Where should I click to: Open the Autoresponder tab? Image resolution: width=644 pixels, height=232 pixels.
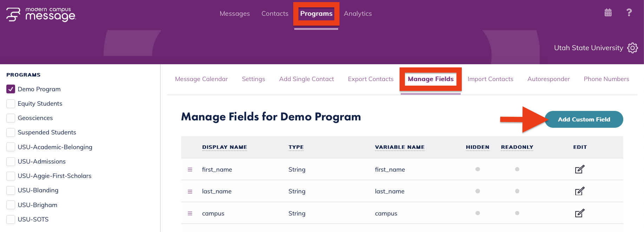coord(548,79)
